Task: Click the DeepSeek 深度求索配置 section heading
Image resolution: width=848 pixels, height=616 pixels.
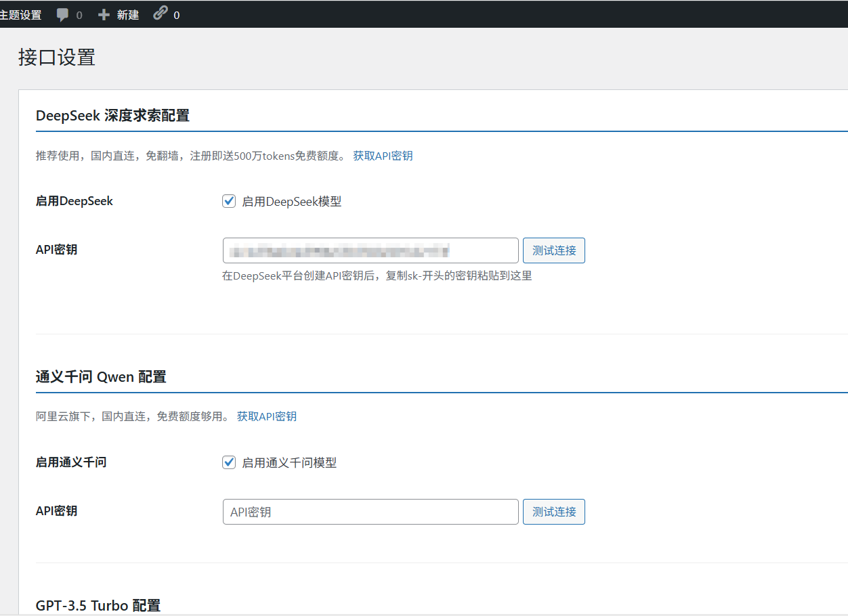Action: (x=113, y=115)
